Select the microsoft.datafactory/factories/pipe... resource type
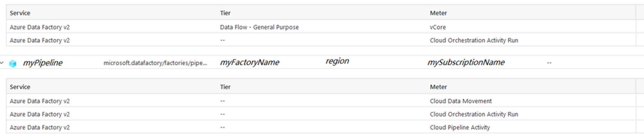This screenshot has width=644, height=139. (155, 63)
